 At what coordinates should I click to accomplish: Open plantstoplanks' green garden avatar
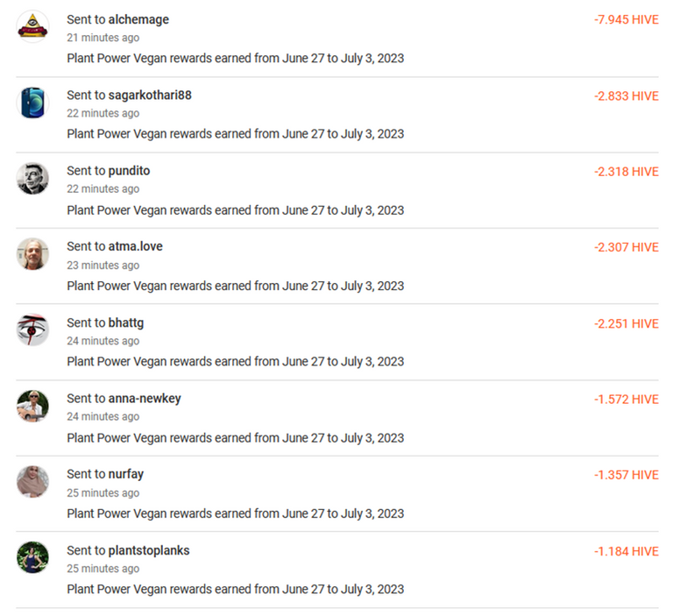pyautogui.click(x=32, y=557)
